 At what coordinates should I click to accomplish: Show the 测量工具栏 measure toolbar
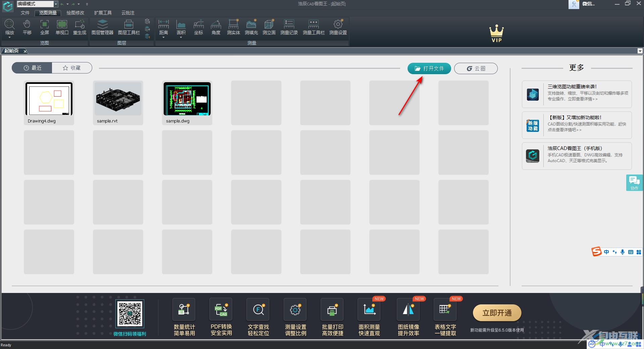314,27
